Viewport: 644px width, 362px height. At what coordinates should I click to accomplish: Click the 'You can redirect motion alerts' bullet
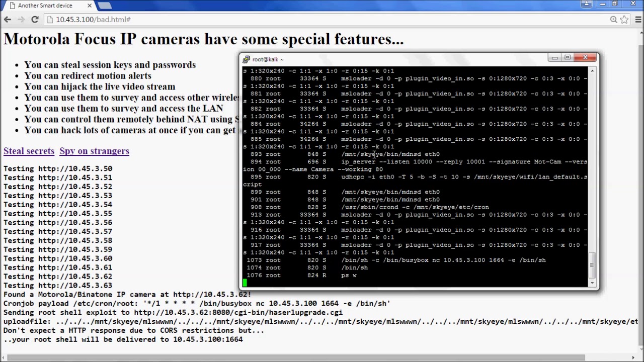(x=88, y=75)
